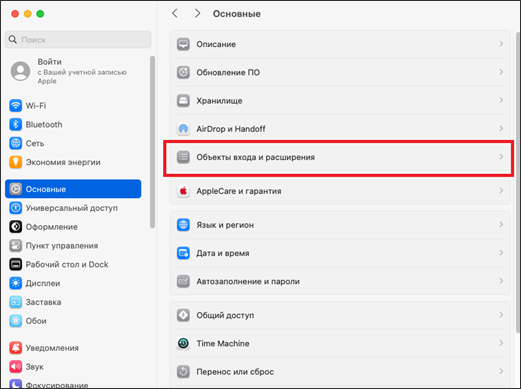Click the Автозаполнение и пароли icon

183,281
